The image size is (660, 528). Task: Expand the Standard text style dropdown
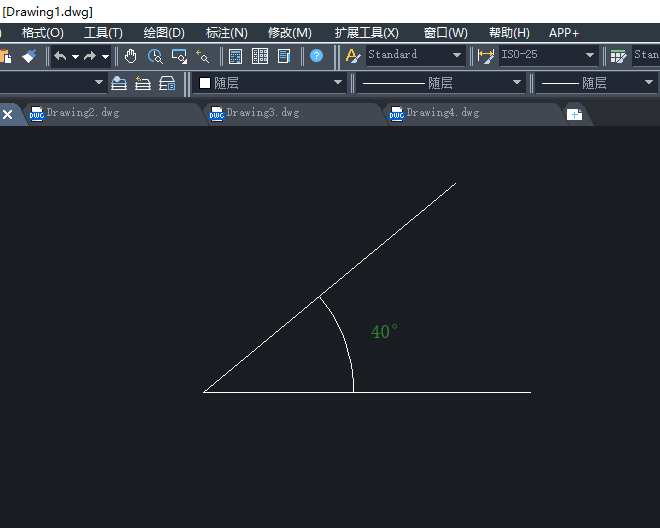coord(457,56)
